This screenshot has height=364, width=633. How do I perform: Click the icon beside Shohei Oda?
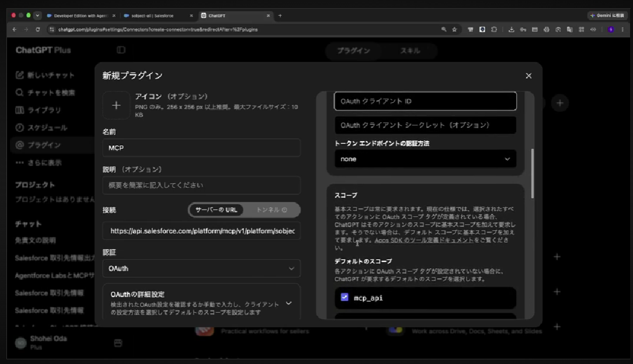point(118,343)
